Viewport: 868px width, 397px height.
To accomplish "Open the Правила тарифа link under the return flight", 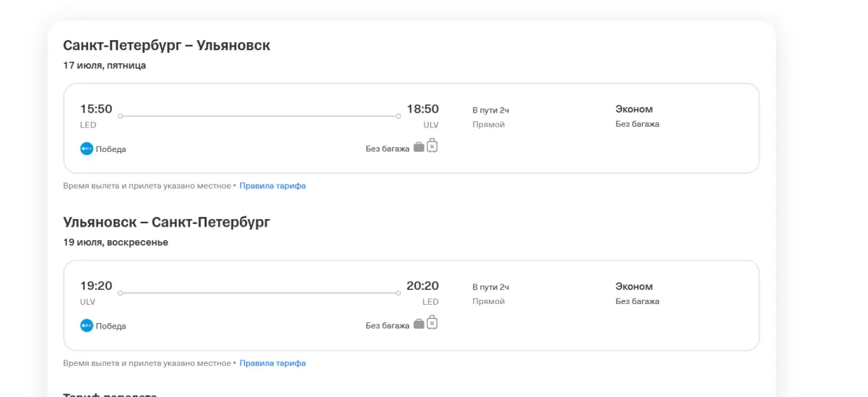I will [273, 363].
